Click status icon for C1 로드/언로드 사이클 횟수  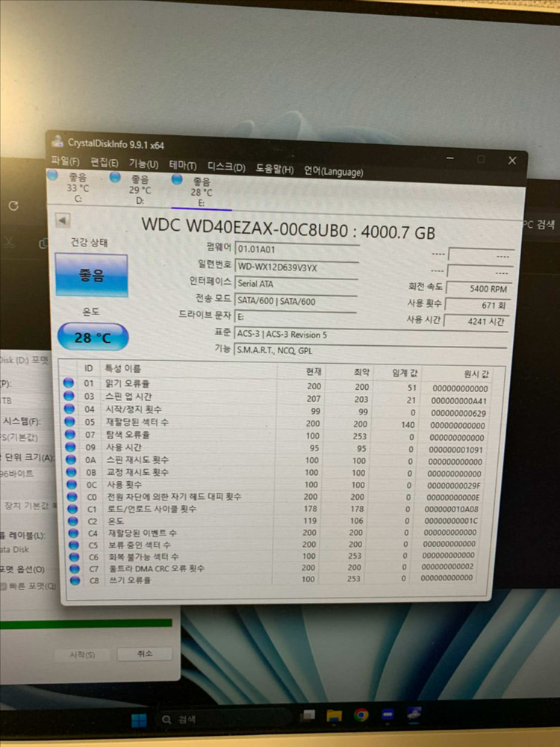72,508
